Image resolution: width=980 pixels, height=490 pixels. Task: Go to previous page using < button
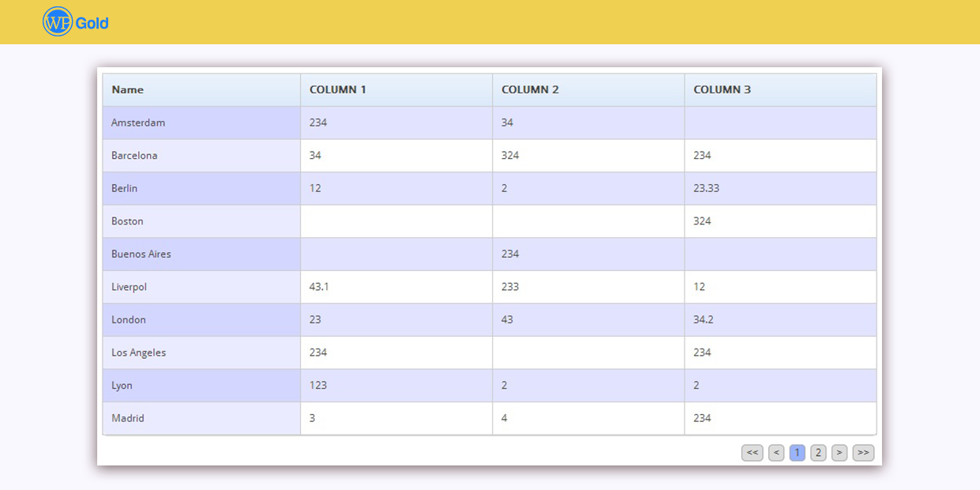click(x=776, y=453)
